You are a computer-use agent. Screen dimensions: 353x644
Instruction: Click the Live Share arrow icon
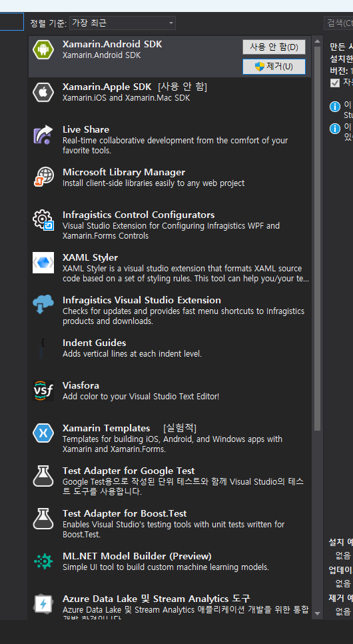43,135
